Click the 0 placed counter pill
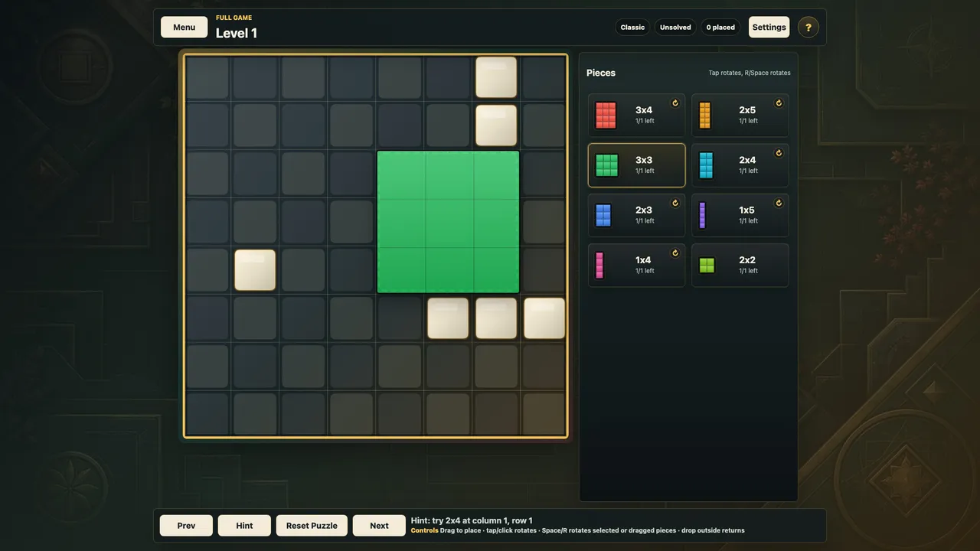Screen dimensions: 980x551 [x=720, y=28]
